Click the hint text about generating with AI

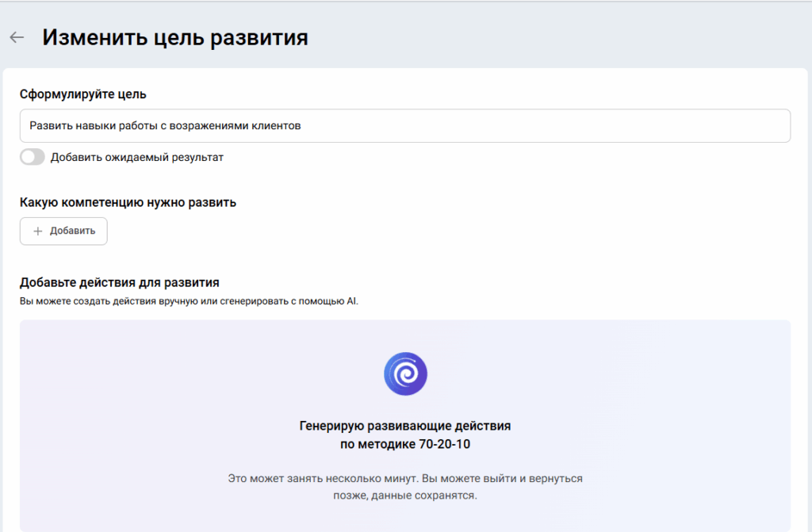[x=189, y=301]
